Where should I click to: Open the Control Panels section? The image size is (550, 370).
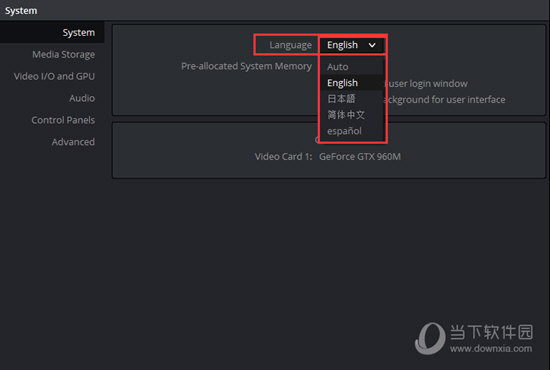tap(63, 120)
